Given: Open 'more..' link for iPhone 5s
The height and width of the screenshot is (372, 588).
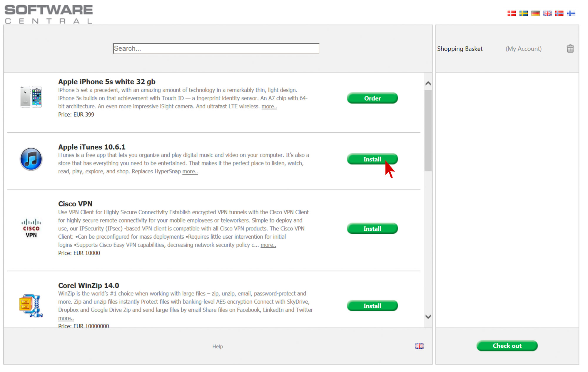Looking at the screenshot, I should click(x=269, y=107).
